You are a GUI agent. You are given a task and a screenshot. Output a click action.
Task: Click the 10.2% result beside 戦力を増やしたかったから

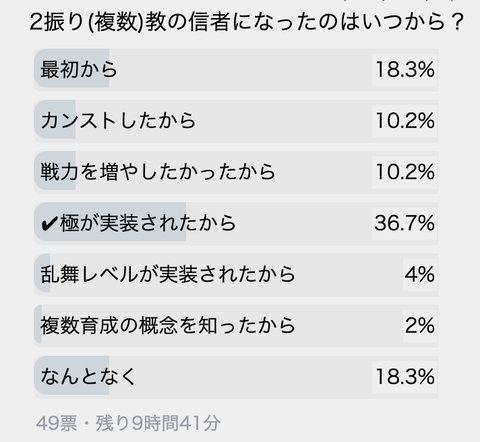click(405, 172)
